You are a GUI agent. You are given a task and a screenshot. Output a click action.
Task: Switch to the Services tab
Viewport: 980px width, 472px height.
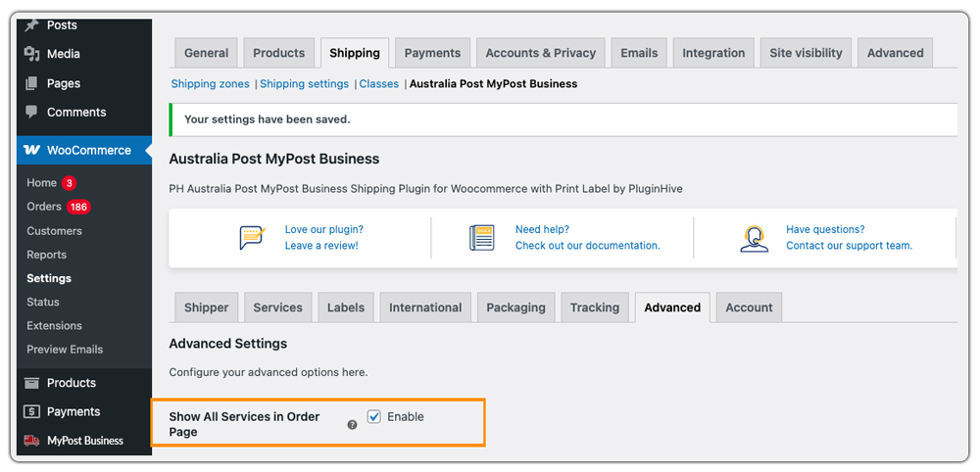(278, 307)
